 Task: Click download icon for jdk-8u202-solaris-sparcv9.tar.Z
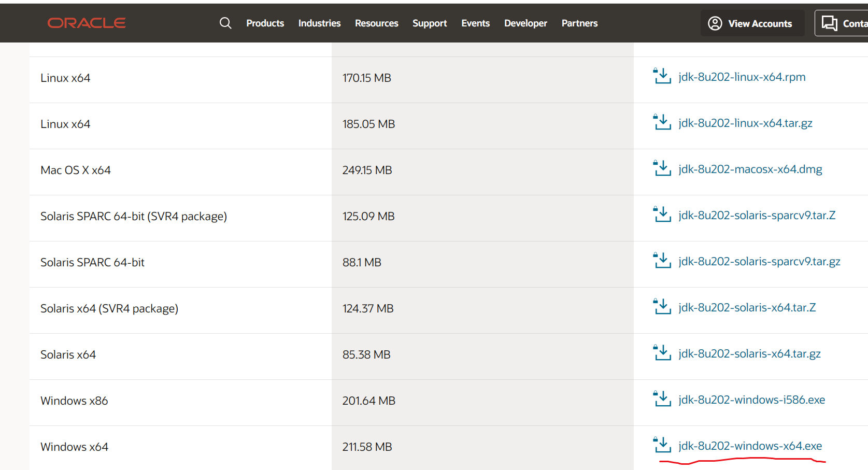click(x=662, y=215)
